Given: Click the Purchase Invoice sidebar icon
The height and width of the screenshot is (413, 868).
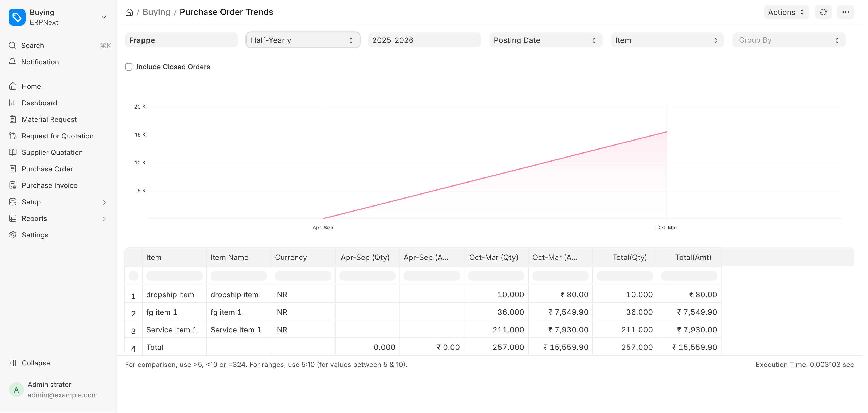Looking at the screenshot, I should click(13, 185).
